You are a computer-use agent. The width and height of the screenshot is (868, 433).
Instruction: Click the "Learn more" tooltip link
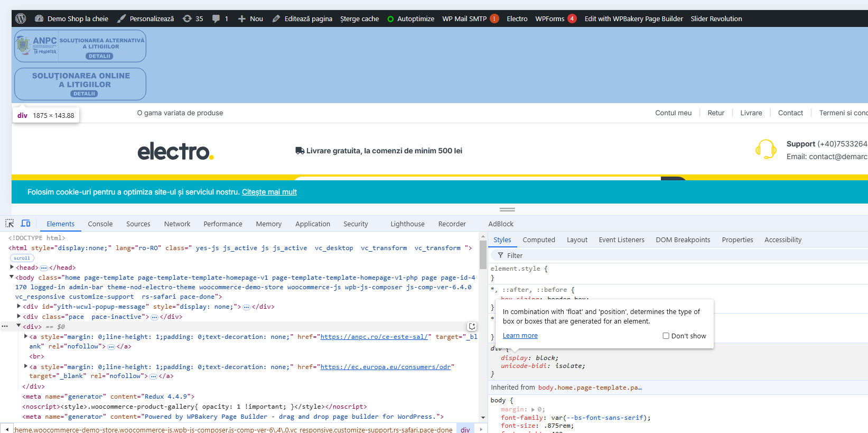click(x=520, y=336)
